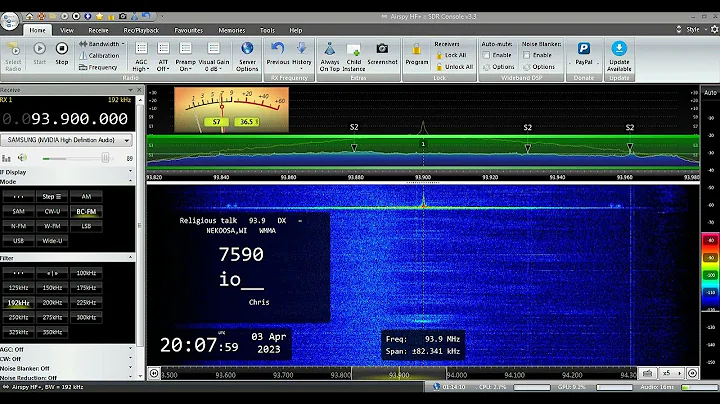Screen dimensions: 720x404
Task: Select the 192kHz filter
Action: click(x=18, y=303)
